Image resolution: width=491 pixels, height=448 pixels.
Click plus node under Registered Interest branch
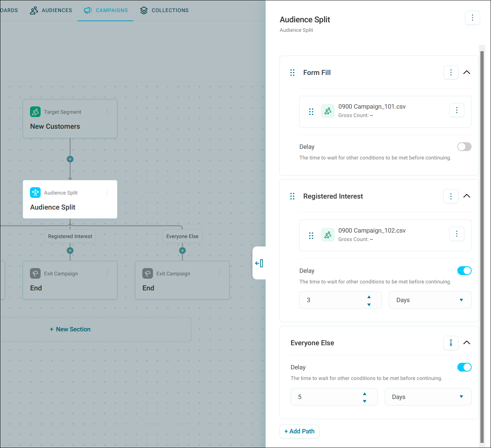(x=70, y=251)
